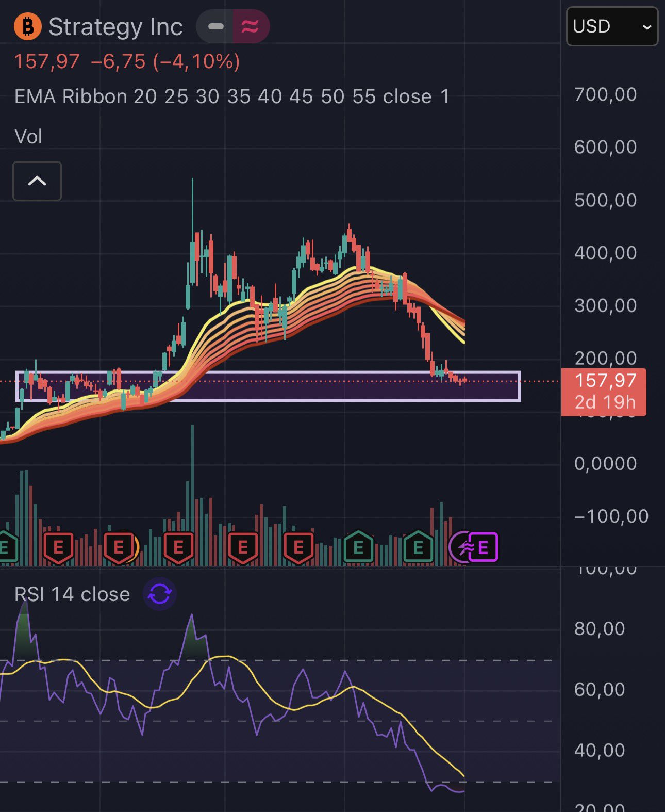
Task: Open the first fully visible green earnings marker
Action: [x=359, y=547]
